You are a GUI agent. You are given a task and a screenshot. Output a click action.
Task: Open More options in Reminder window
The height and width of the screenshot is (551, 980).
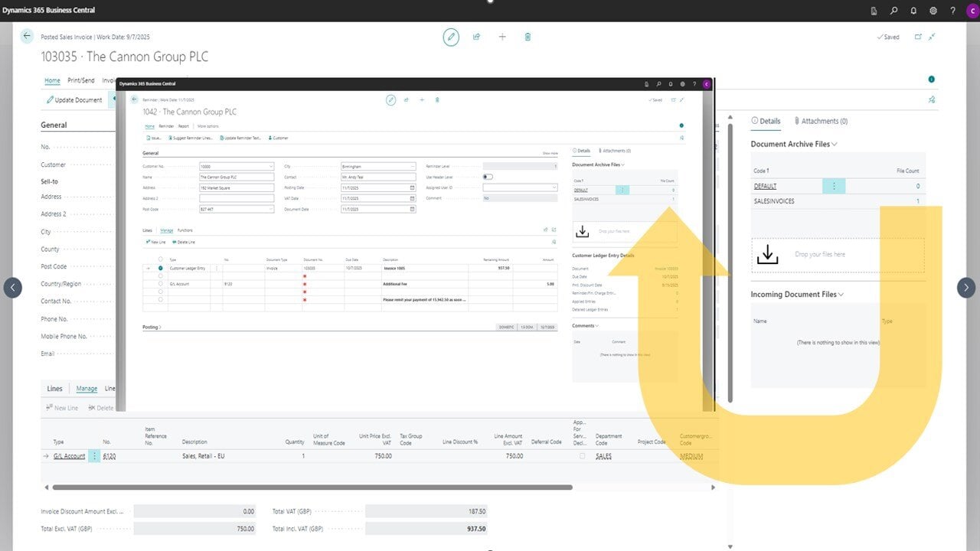click(x=207, y=126)
